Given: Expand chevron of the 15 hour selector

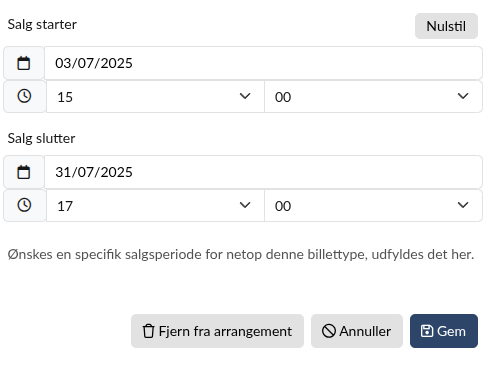Looking at the screenshot, I should click(245, 96).
